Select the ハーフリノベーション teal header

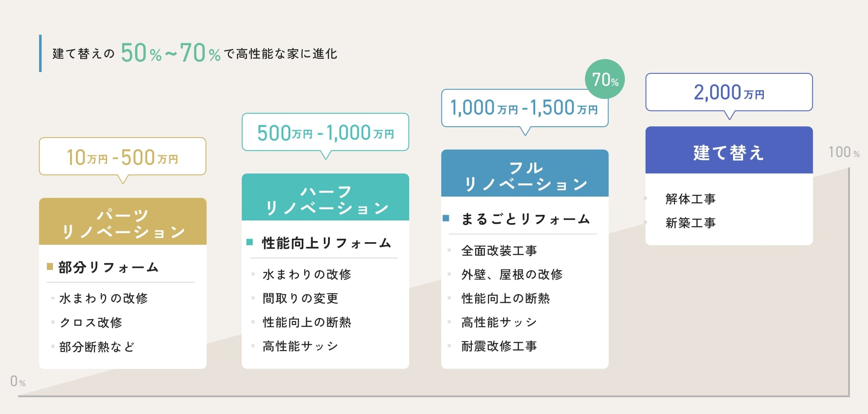coord(325,197)
